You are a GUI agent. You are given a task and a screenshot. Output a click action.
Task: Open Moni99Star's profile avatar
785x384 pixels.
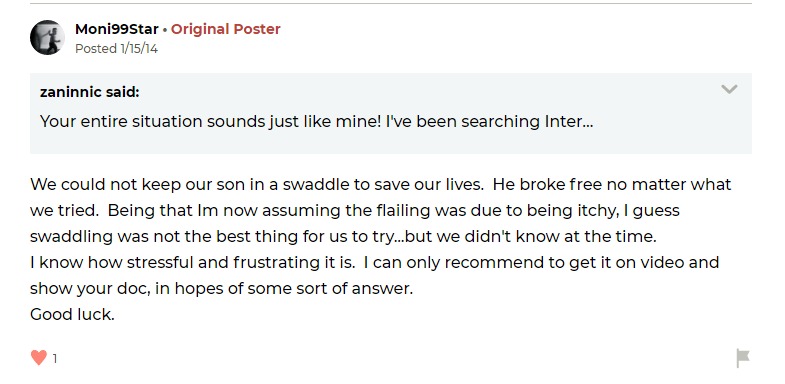tap(48, 38)
